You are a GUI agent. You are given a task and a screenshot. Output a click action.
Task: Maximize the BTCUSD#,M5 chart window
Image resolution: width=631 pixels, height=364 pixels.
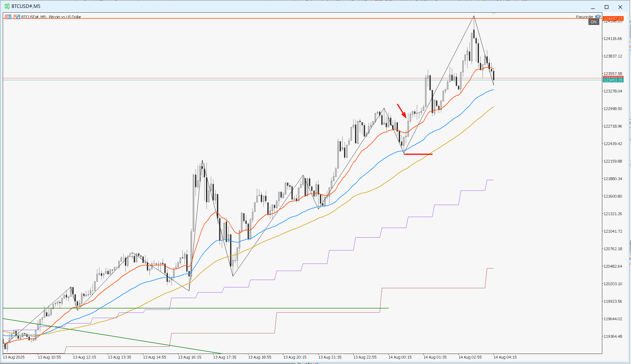(x=607, y=7)
